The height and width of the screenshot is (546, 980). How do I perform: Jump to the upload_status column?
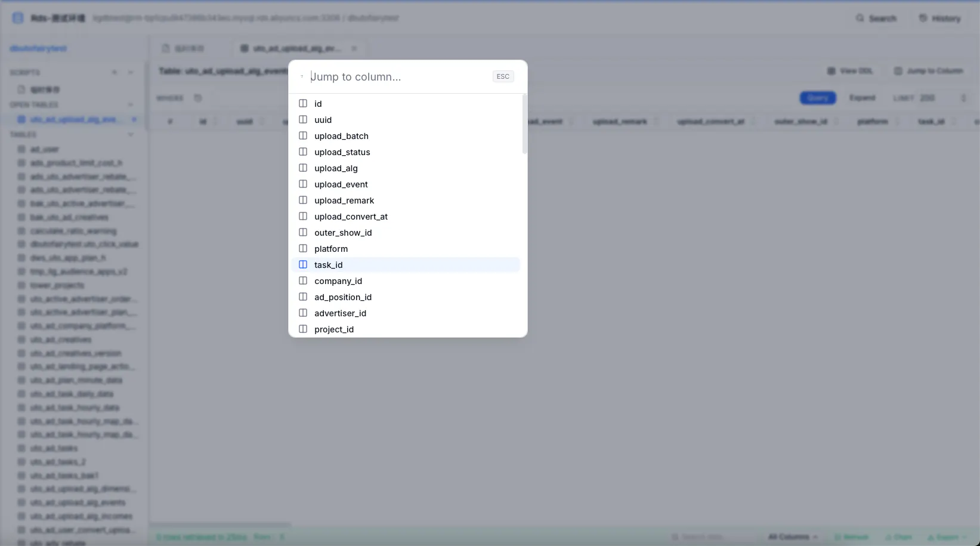pos(406,152)
